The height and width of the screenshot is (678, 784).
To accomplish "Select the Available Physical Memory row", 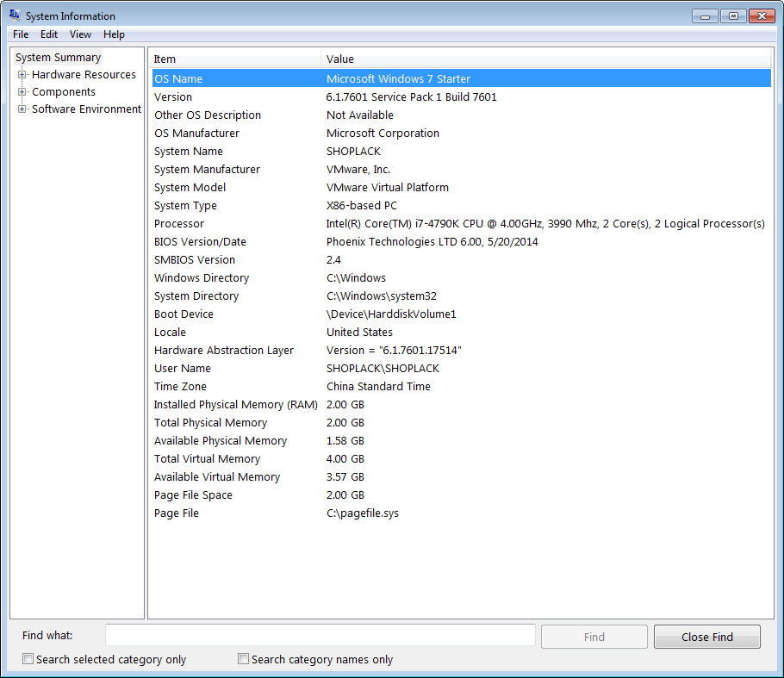I will [462, 441].
